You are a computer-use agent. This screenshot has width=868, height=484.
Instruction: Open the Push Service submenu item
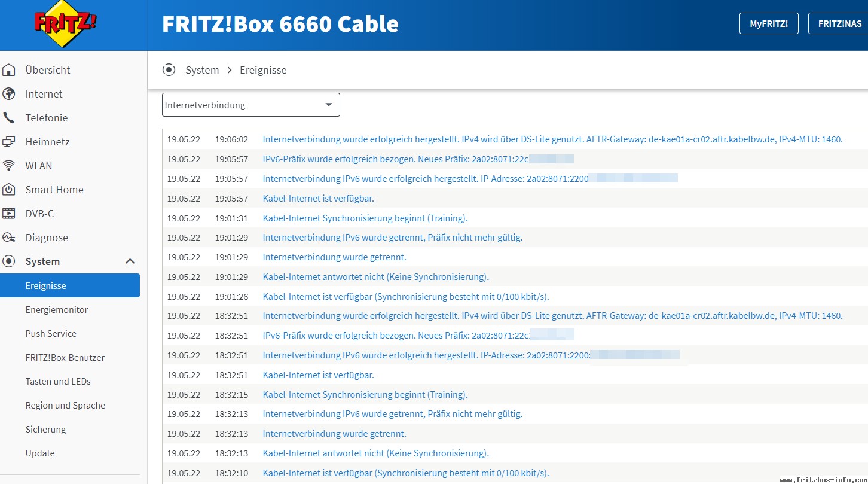[51, 333]
